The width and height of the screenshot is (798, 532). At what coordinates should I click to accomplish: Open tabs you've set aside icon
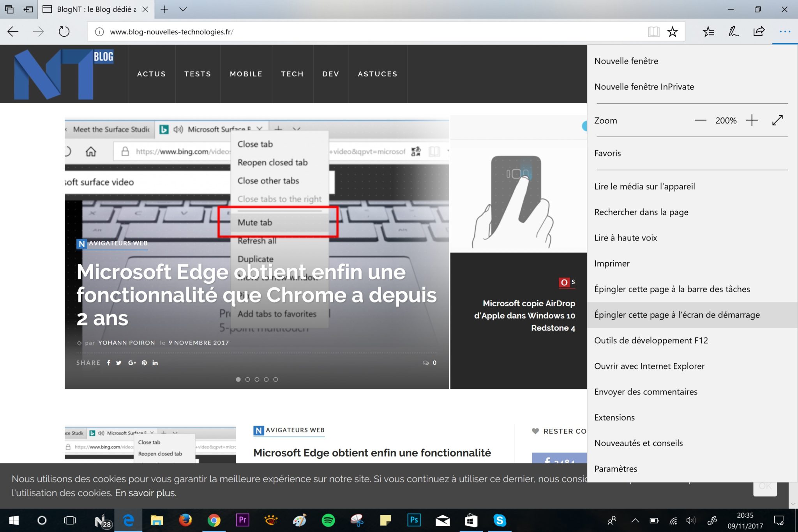coord(9,9)
